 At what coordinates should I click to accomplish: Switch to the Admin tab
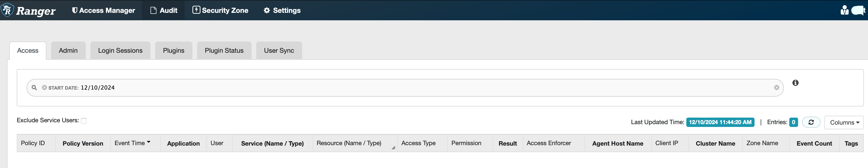68,51
